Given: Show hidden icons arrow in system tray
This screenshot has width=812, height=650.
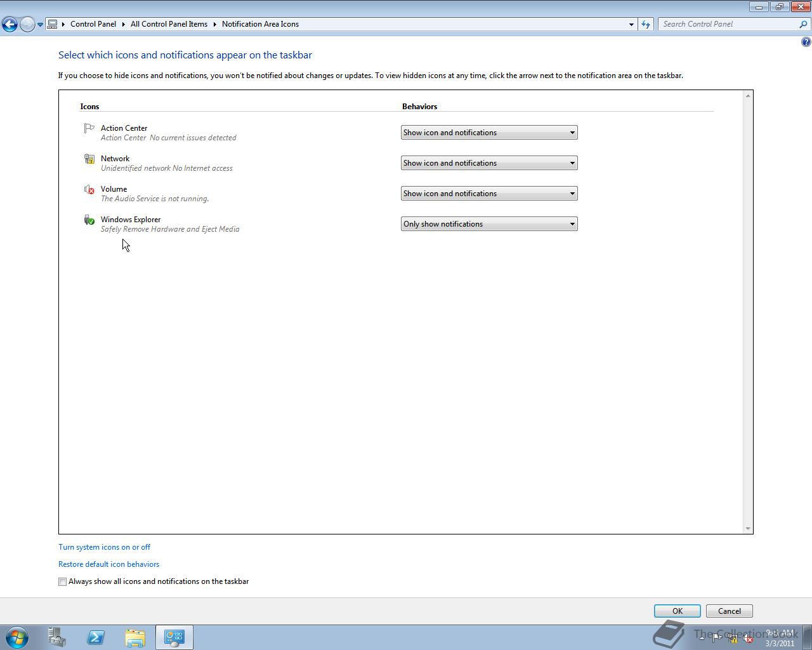Looking at the screenshot, I should coord(702,638).
